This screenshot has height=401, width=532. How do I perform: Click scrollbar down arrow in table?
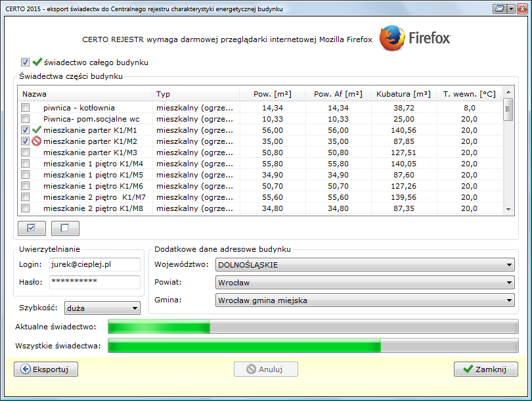pyautogui.click(x=508, y=210)
